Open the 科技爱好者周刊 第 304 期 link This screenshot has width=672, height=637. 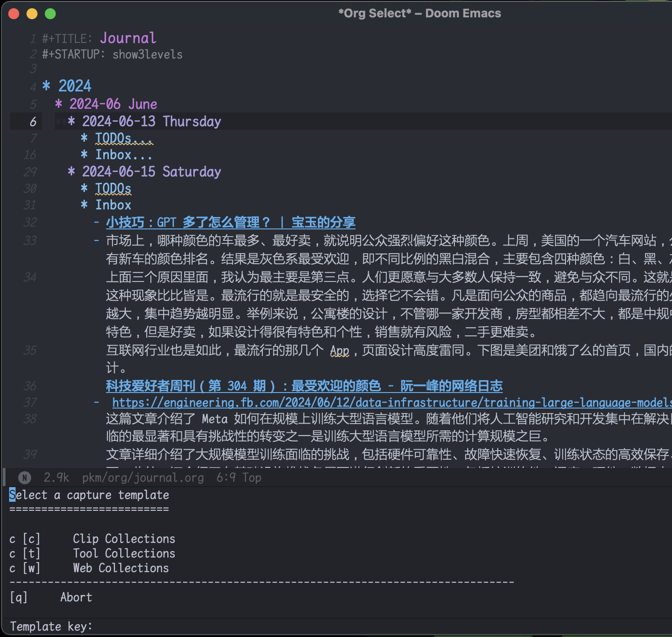304,386
